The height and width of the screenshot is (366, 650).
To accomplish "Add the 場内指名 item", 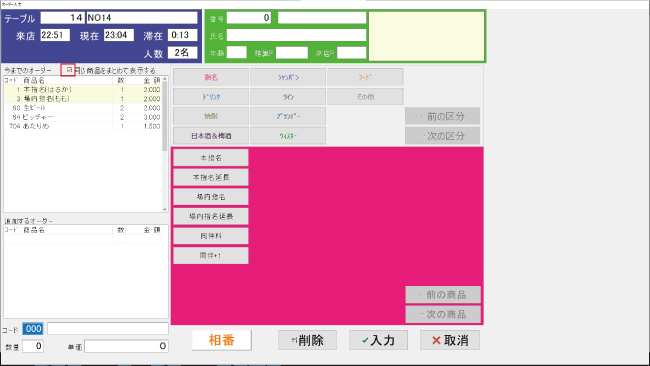I will coord(211,196).
